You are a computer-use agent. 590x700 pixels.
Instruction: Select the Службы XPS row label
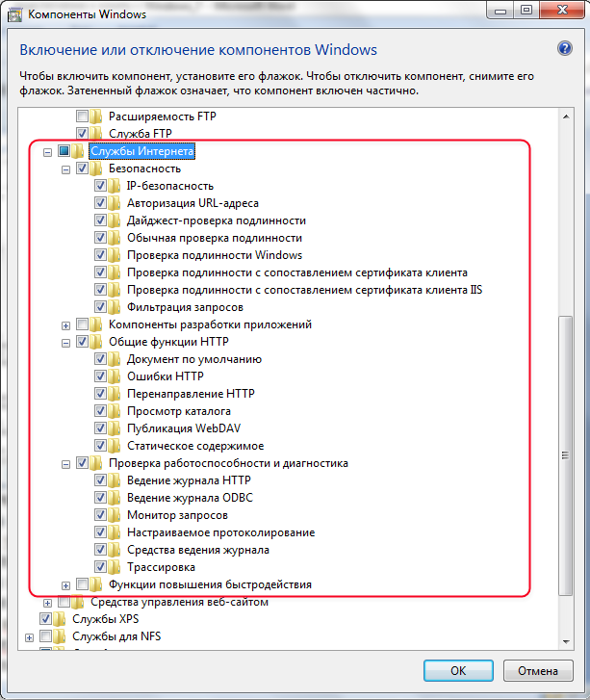(105, 619)
